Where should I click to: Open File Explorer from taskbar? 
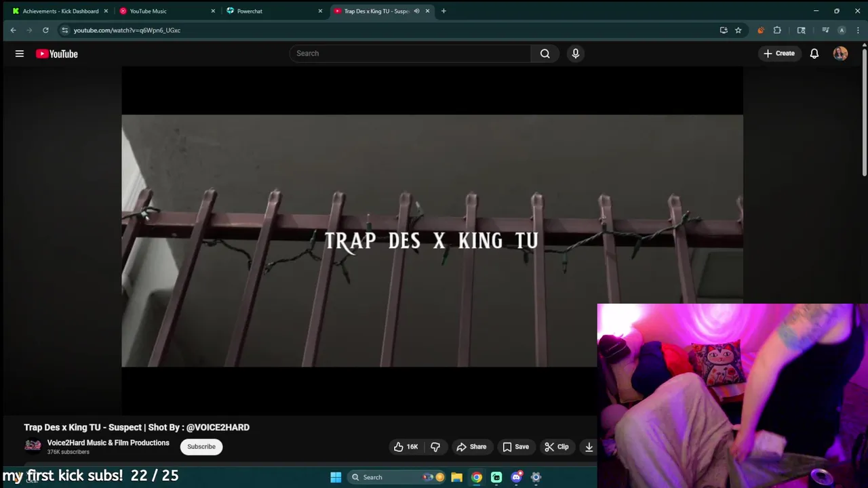[456, 477]
